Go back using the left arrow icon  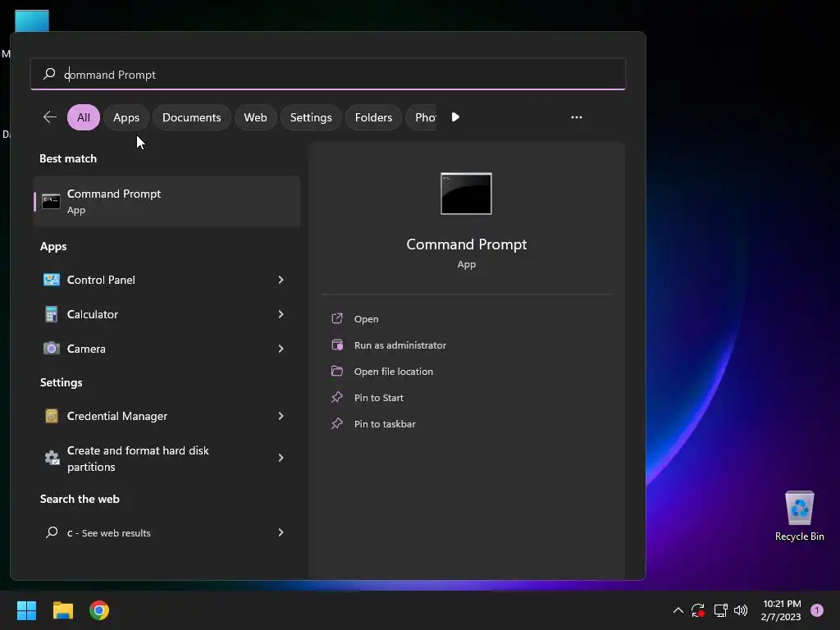coord(50,117)
